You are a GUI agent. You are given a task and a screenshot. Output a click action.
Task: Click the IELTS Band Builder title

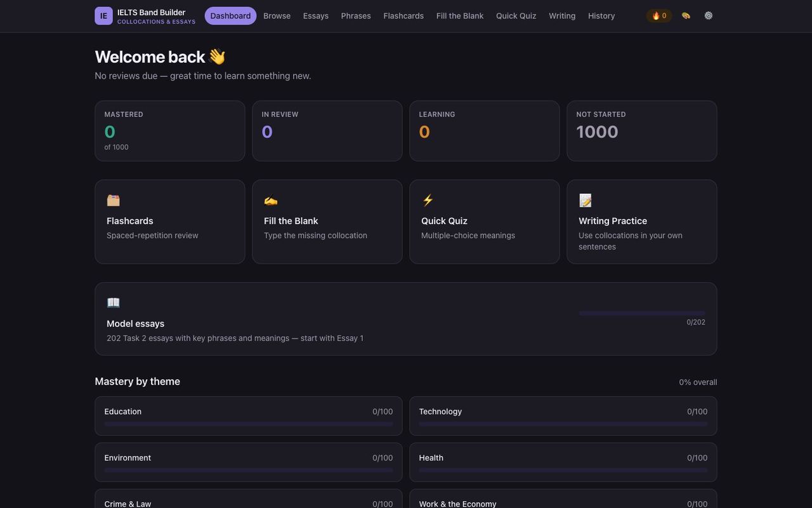coord(152,12)
